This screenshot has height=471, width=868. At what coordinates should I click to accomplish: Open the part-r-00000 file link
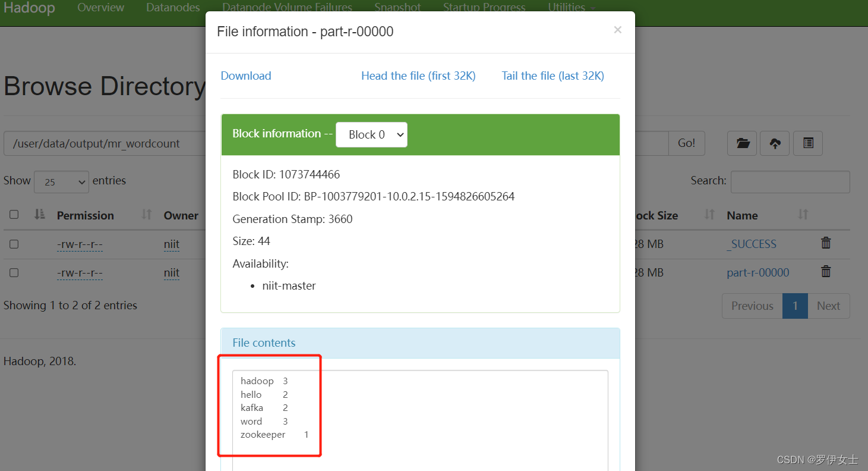tap(758, 272)
